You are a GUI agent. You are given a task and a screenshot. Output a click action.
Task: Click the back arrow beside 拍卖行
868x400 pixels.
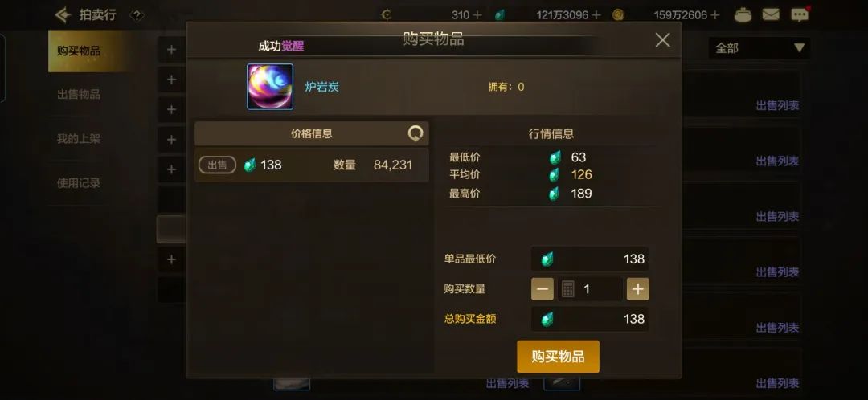coord(63,15)
